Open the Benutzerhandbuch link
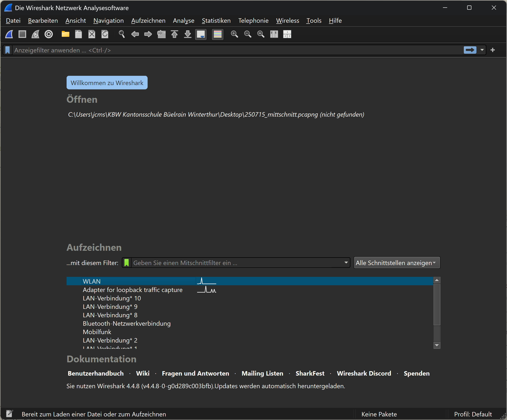The width and height of the screenshot is (507, 420). point(96,373)
